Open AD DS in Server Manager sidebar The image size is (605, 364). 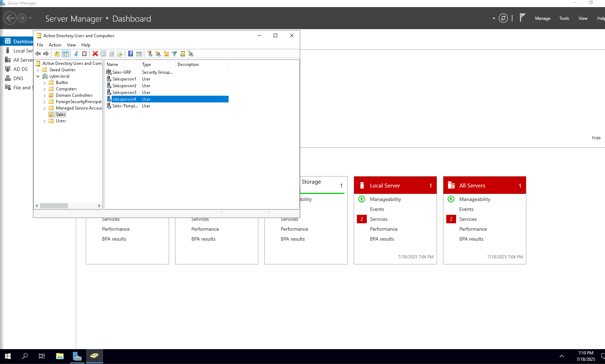coord(20,69)
